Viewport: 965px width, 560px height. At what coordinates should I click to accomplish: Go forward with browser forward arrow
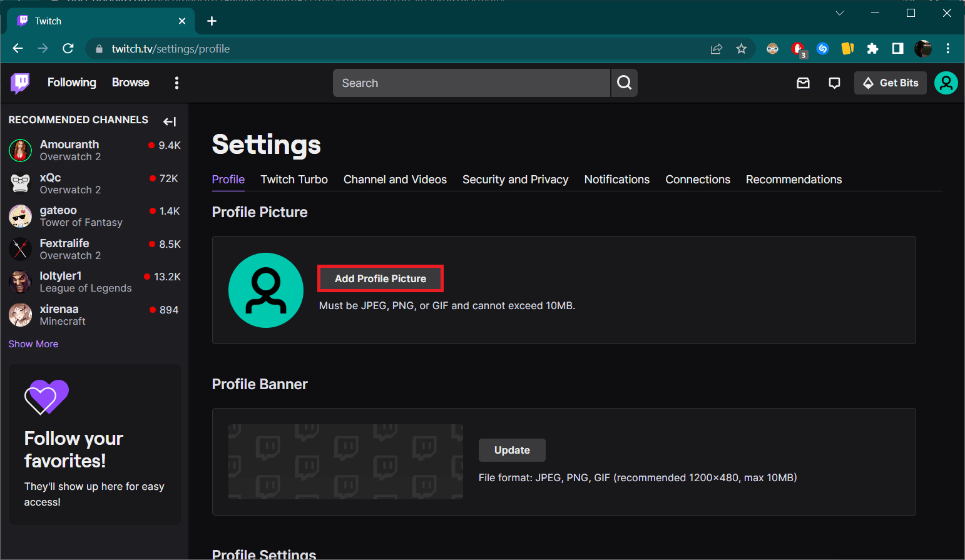pyautogui.click(x=43, y=48)
